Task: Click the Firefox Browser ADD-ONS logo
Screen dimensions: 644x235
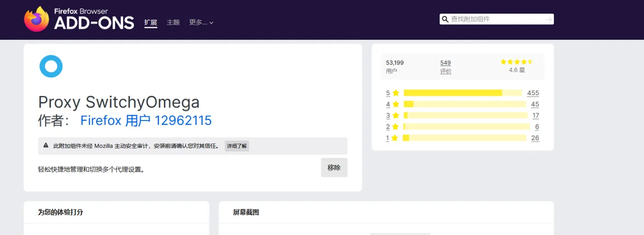Action: pyautogui.click(x=79, y=19)
